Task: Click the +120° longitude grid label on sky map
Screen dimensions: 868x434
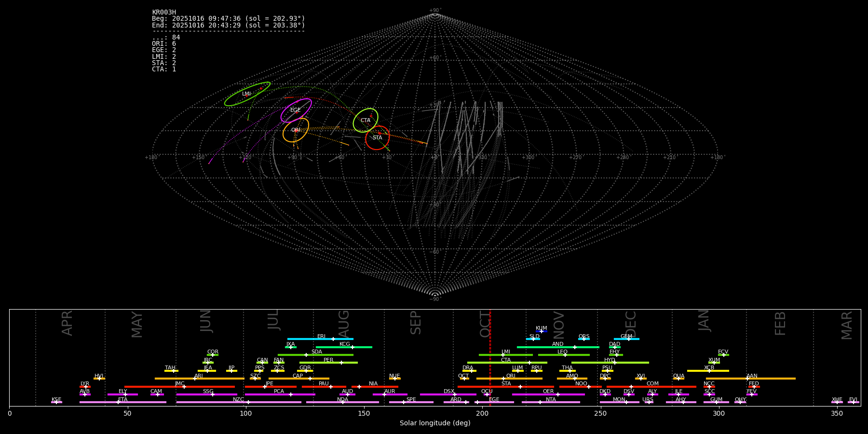Action: 245,158
